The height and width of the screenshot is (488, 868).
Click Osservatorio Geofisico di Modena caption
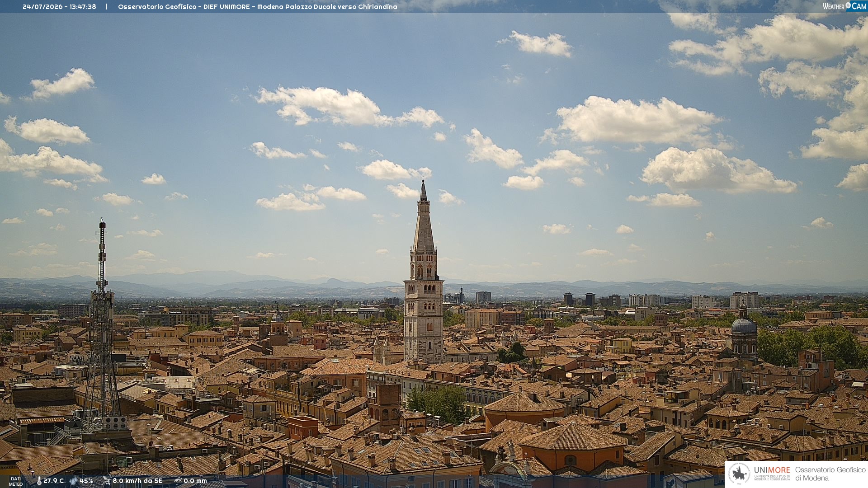click(x=830, y=474)
